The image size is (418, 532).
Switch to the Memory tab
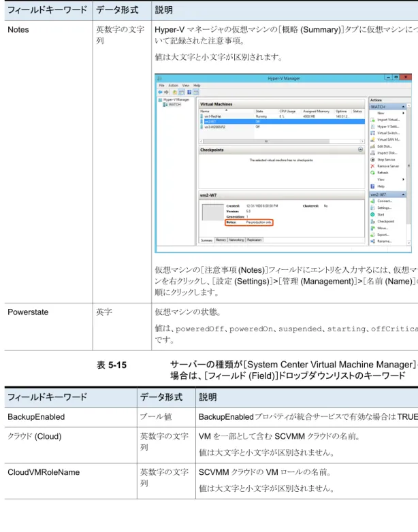click(x=221, y=240)
